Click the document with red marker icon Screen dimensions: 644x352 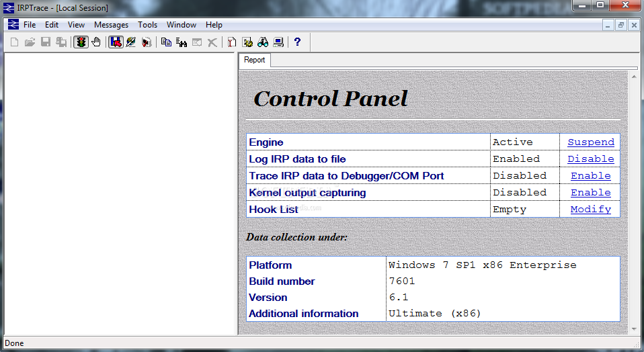pos(232,42)
